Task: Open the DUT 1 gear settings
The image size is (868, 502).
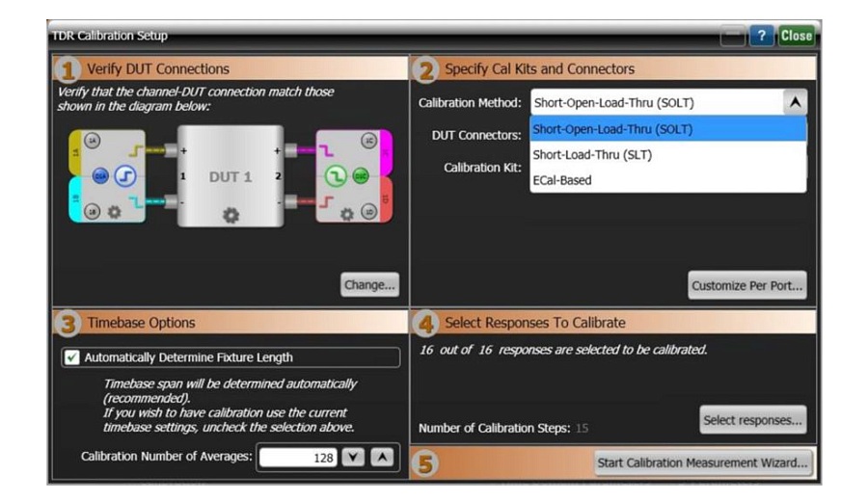Action: 231,215
